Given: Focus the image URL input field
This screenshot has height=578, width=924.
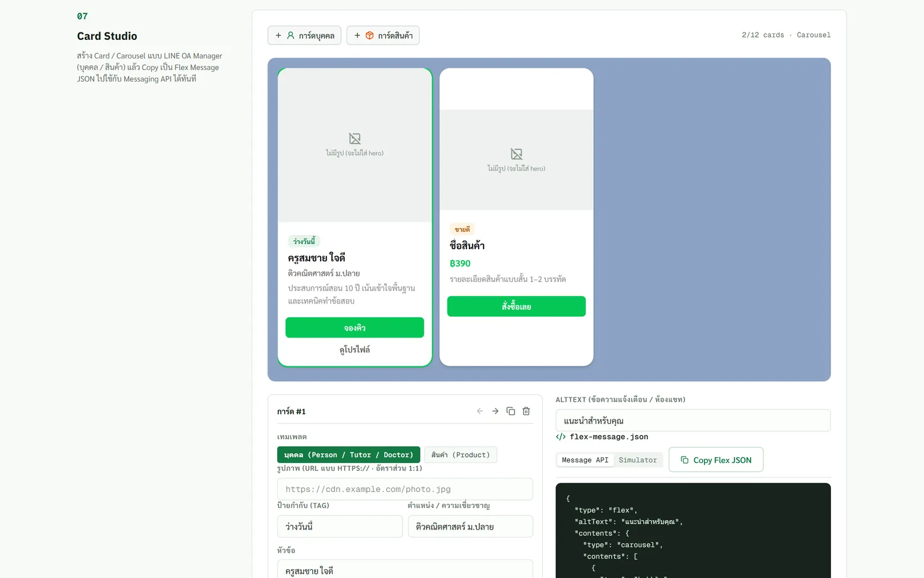Looking at the screenshot, I should (x=405, y=489).
